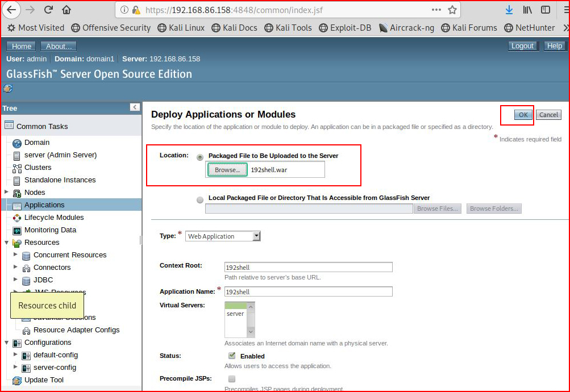Click the Context Root input field
Screen dimensions: 570x392
tap(308, 267)
